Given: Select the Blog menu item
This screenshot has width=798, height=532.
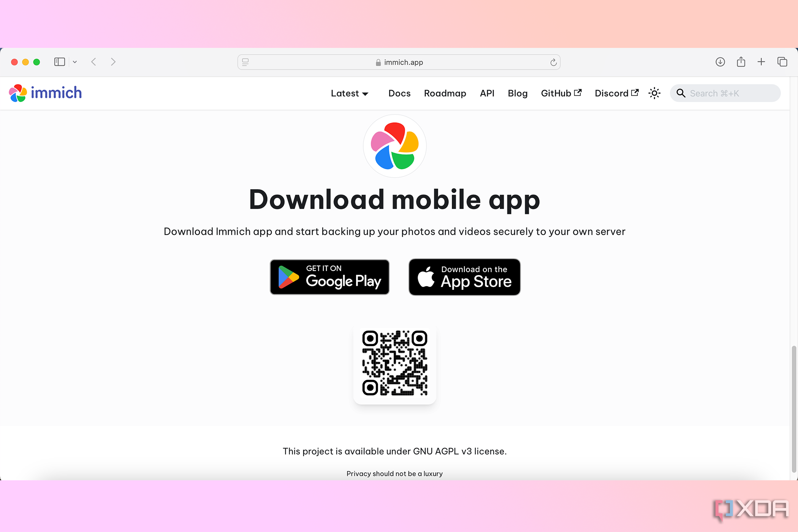Looking at the screenshot, I should 517,93.
